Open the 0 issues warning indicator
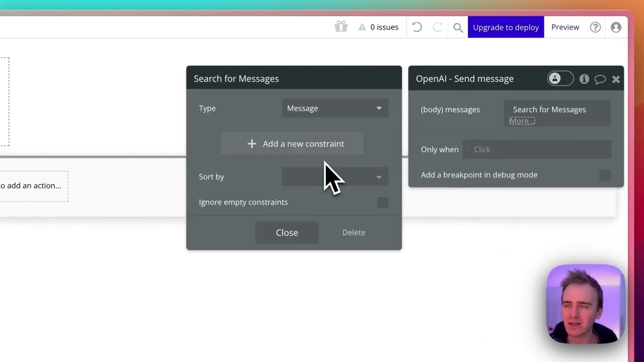Viewport: 644px width, 362px height. point(378,27)
